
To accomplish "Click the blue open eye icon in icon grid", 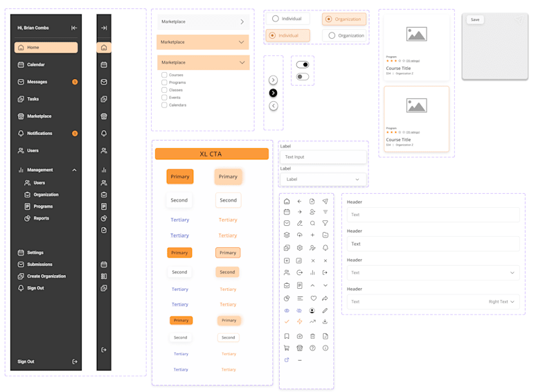I will [287, 310].
